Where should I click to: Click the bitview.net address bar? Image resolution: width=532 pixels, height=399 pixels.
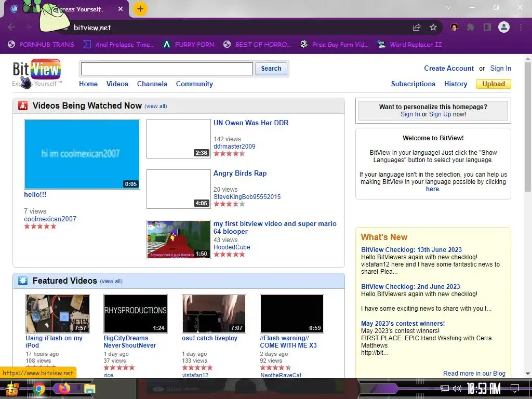click(x=237, y=28)
